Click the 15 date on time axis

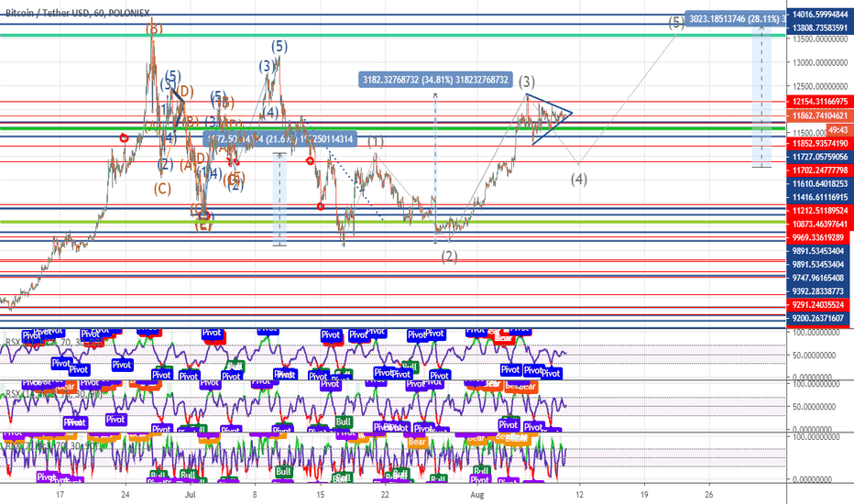321,495
